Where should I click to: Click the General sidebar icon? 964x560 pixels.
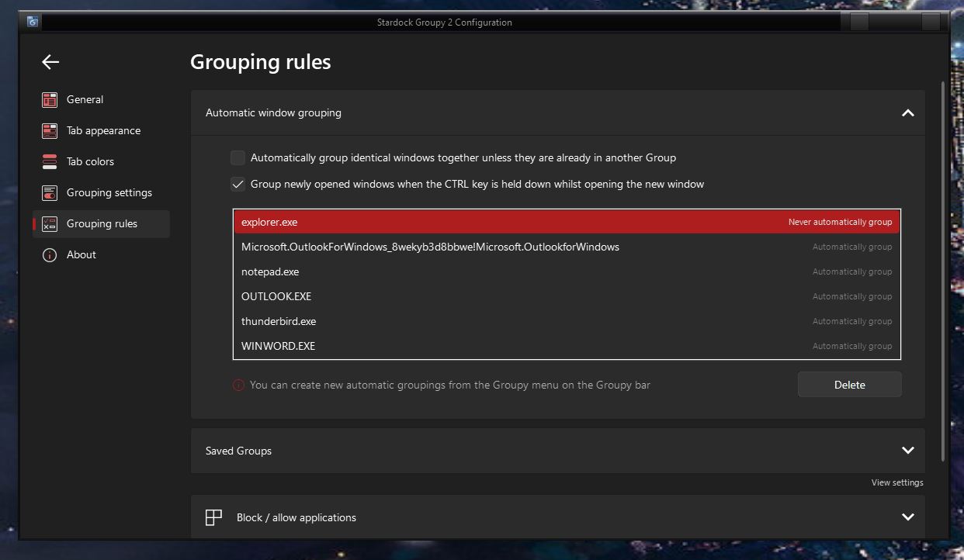point(50,100)
